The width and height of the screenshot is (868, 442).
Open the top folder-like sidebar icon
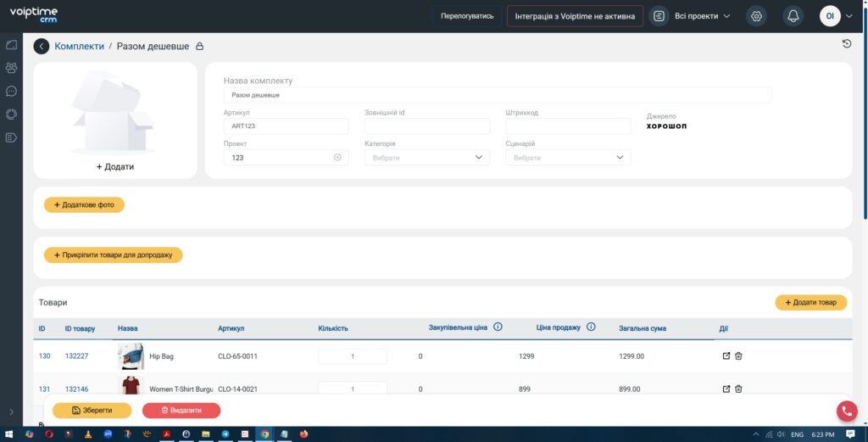pos(11,45)
